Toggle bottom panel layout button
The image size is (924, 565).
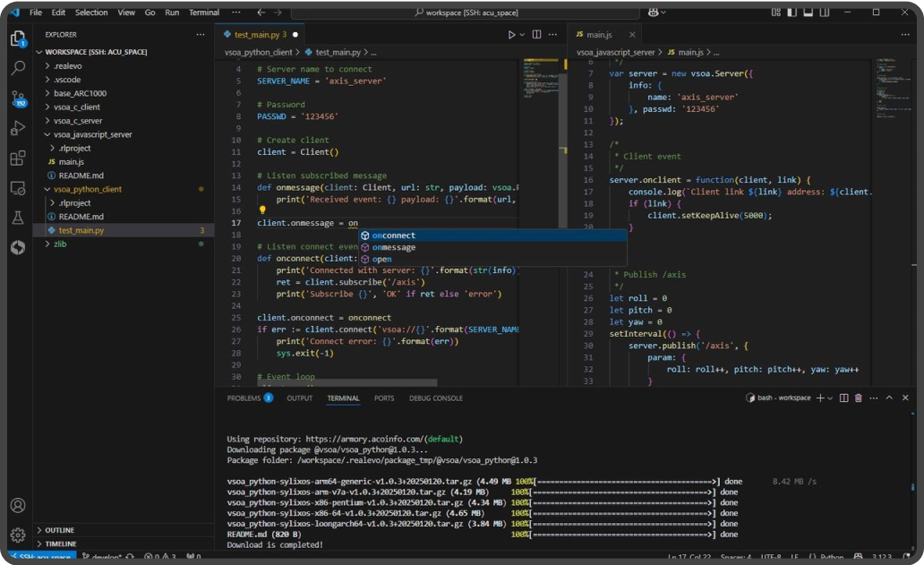click(808, 13)
